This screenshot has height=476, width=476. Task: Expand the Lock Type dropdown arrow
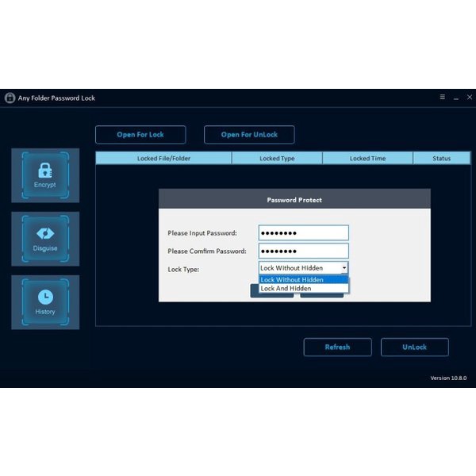coord(344,268)
